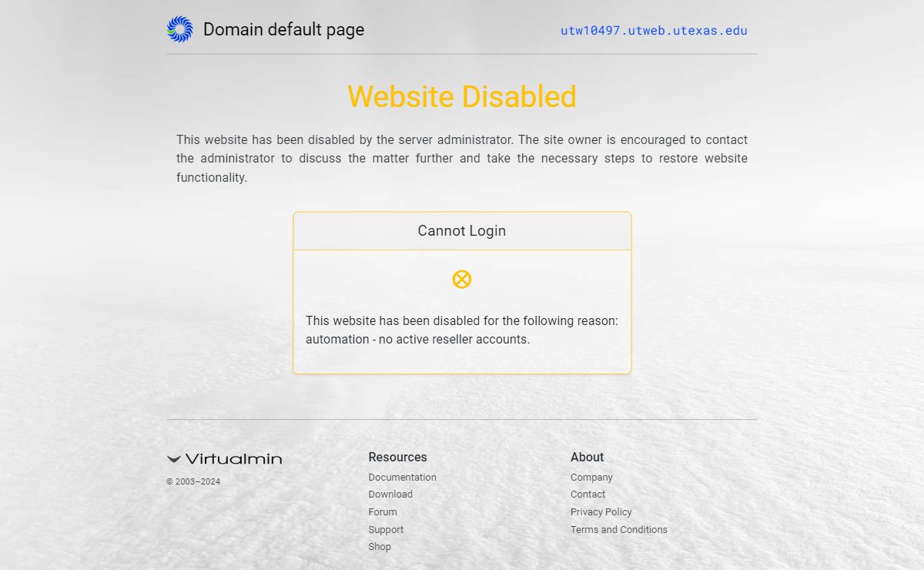Image resolution: width=924 pixels, height=570 pixels.
Task: Go to the Download page link
Action: pos(390,495)
